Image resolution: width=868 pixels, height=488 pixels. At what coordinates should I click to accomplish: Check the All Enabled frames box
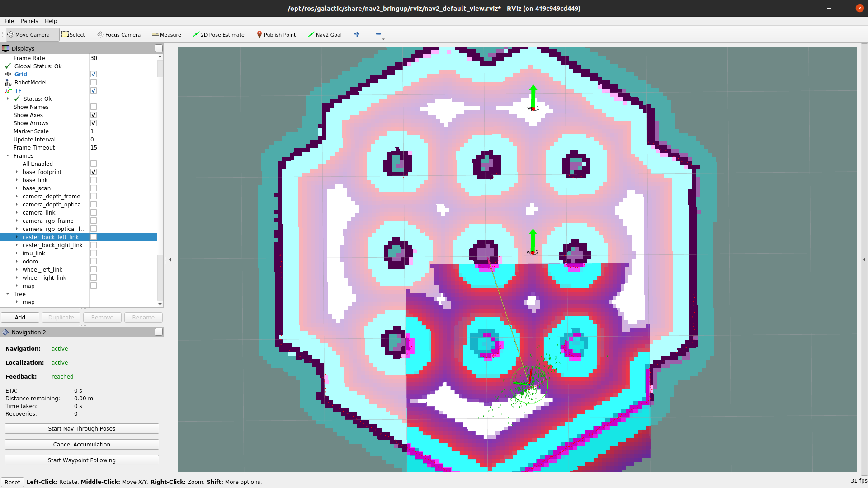coord(94,164)
